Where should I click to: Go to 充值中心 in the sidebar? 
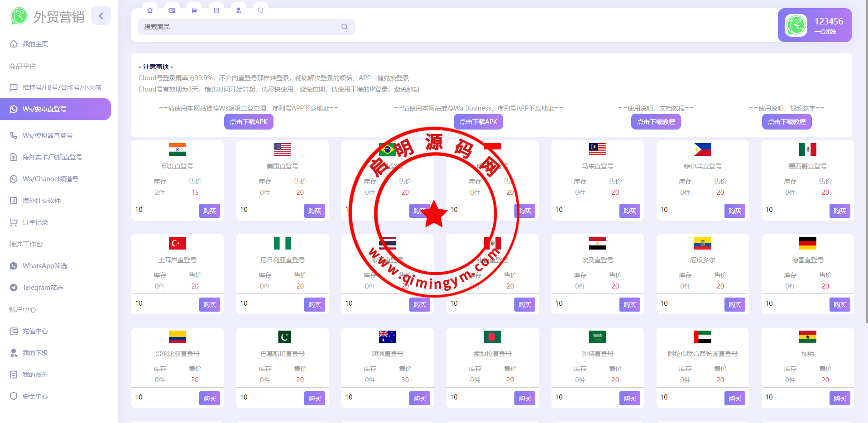35,331
